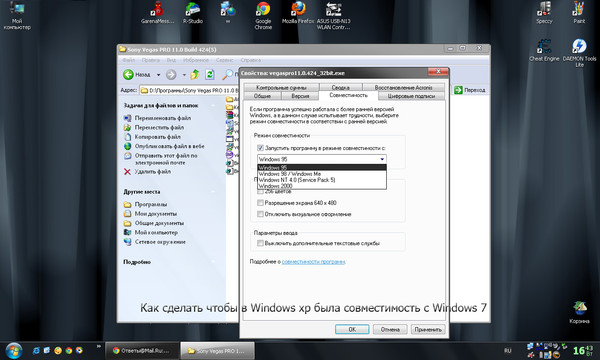600x360 pixels.
Task: Enable Выключить дополнительные текстовые службы checkbox
Action: (x=260, y=243)
